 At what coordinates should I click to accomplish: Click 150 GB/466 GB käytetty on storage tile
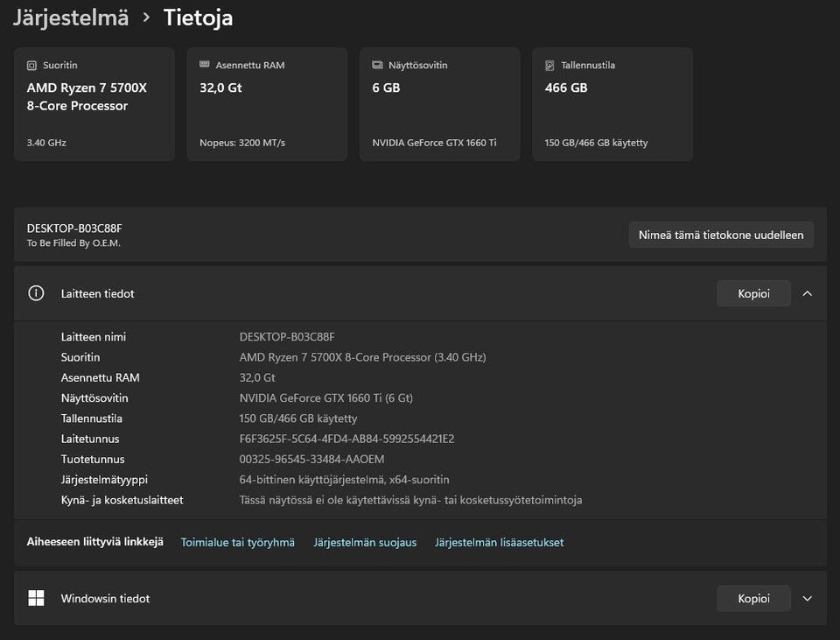coord(596,143)
